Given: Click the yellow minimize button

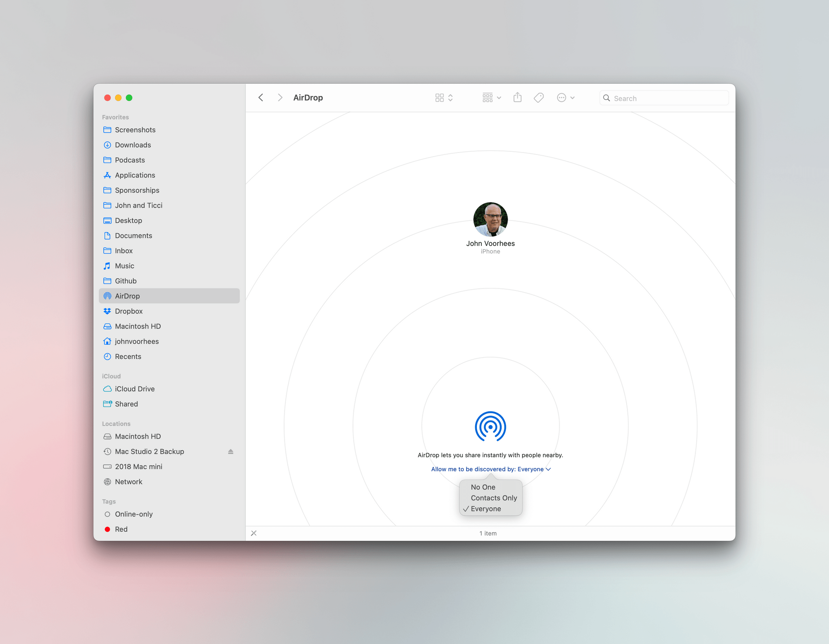Looking at the screenshot, I should click(118, 97).
